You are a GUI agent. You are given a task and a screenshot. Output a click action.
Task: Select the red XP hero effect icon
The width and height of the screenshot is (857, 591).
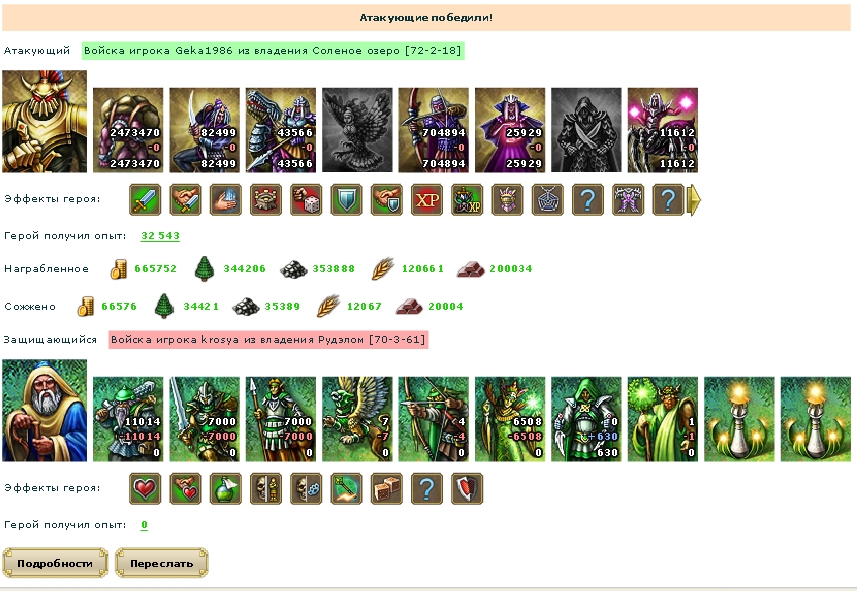[x=427, y=200]
